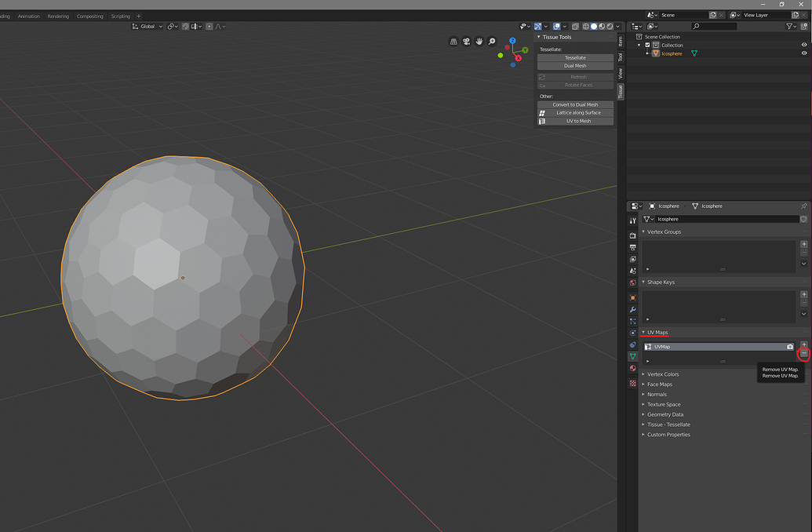Expand the Face Maps panel

[643, 384]
